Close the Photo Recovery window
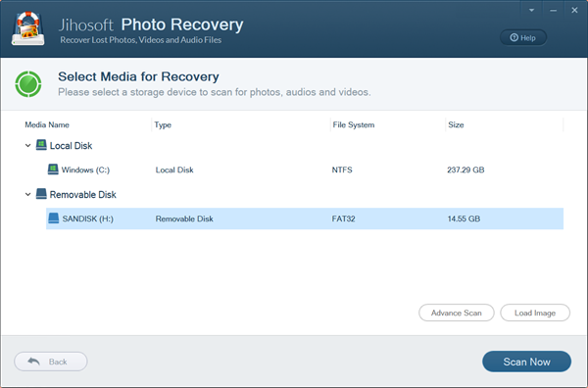Screen dimensions: 588x388 tap(574, 11)
